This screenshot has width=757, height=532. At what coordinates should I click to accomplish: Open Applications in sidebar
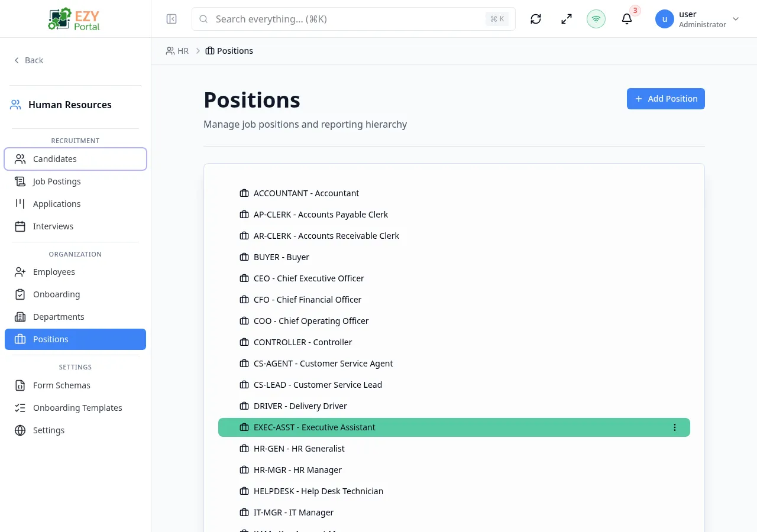click(x=75, y=204)
